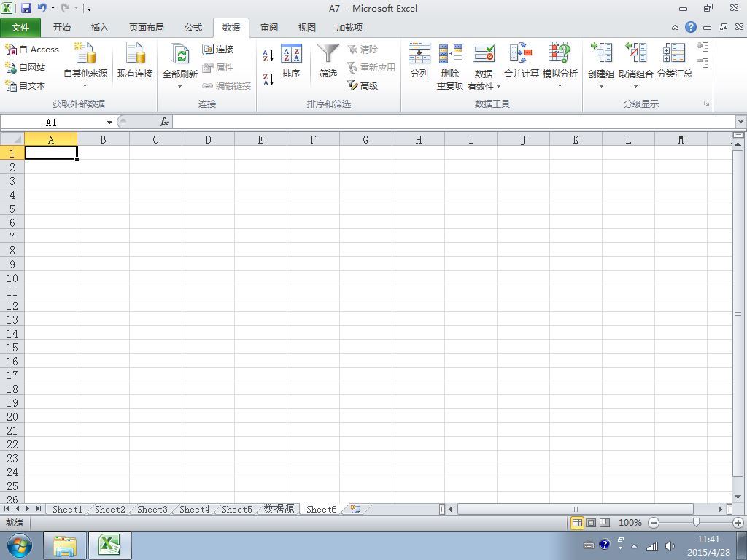747x560 pixels.
Task: Switch to the 页面布局 tab
Action: 146,28
